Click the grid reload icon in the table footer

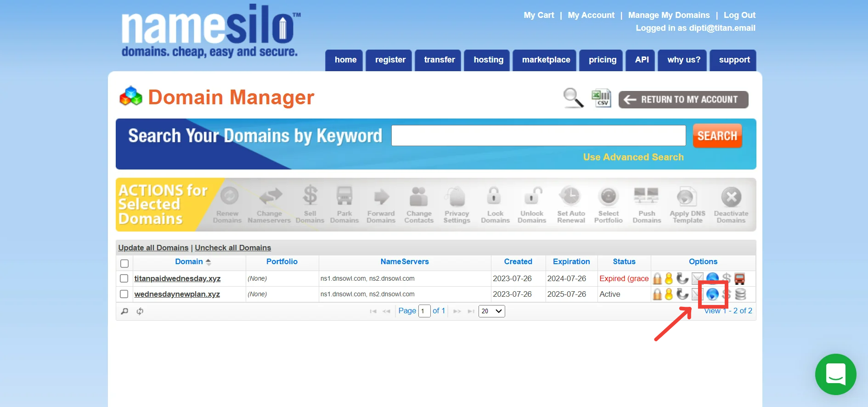click(140, 311)
